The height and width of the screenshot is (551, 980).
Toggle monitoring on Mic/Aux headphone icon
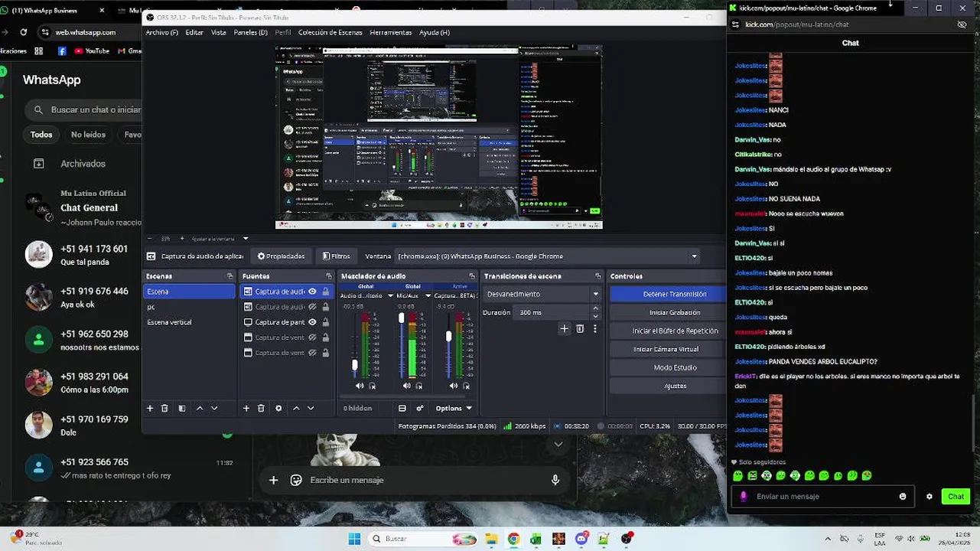pos(418,386)
